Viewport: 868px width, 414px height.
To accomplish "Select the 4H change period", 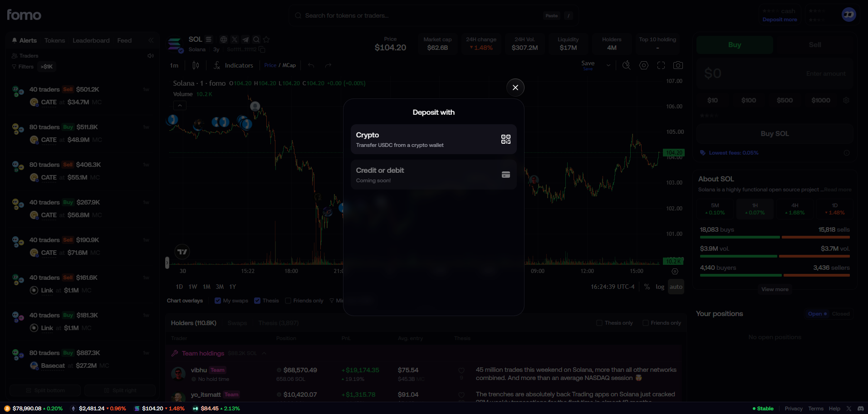I will click(794, 209).
